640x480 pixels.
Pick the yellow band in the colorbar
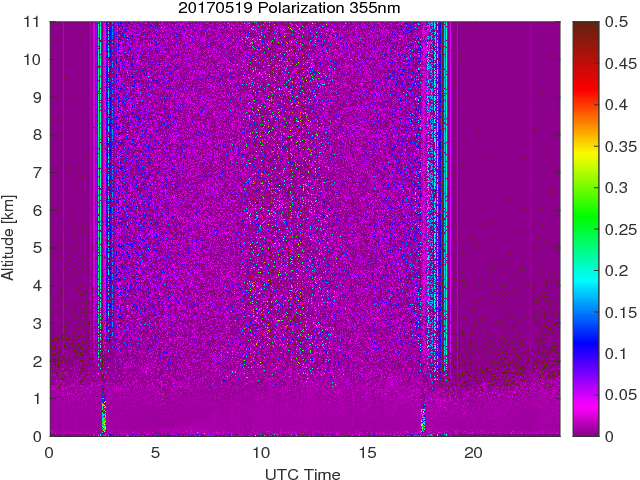click(585, 165)
